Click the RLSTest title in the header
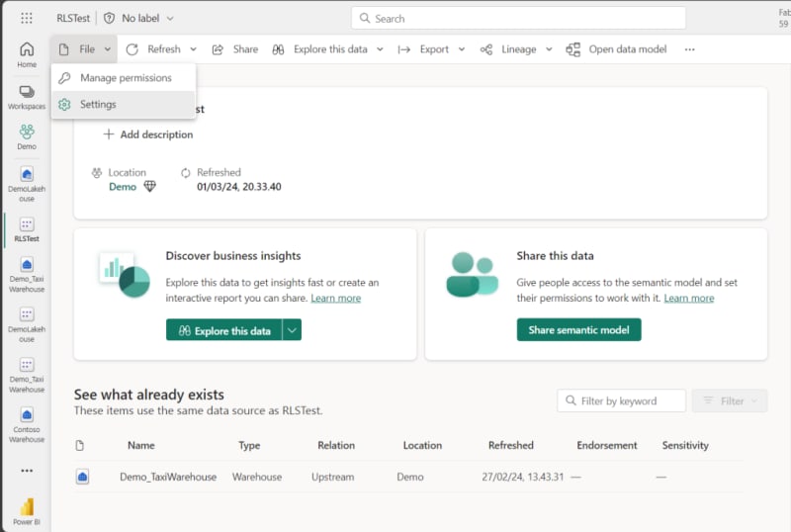791x532 pixels. tap(73, 18)
